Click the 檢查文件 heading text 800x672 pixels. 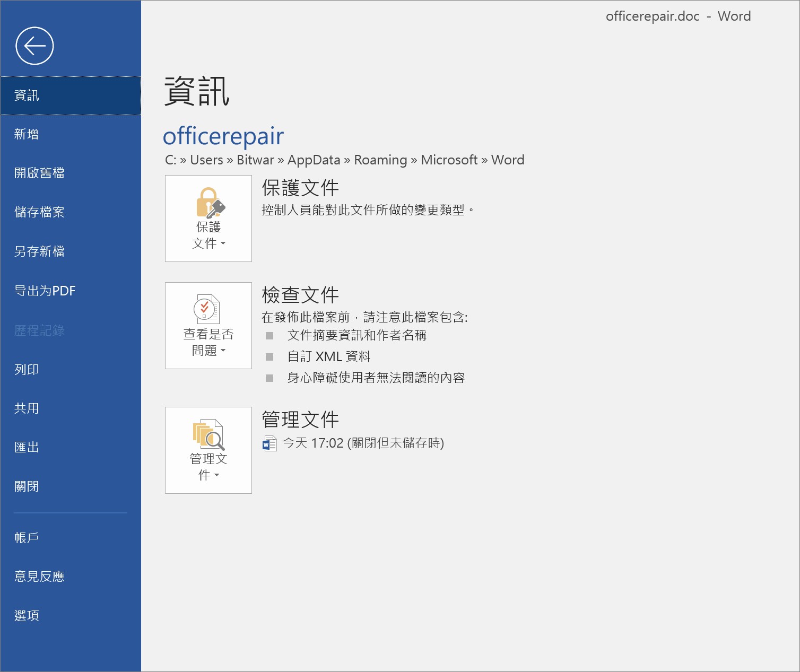[x=300, y=295]
